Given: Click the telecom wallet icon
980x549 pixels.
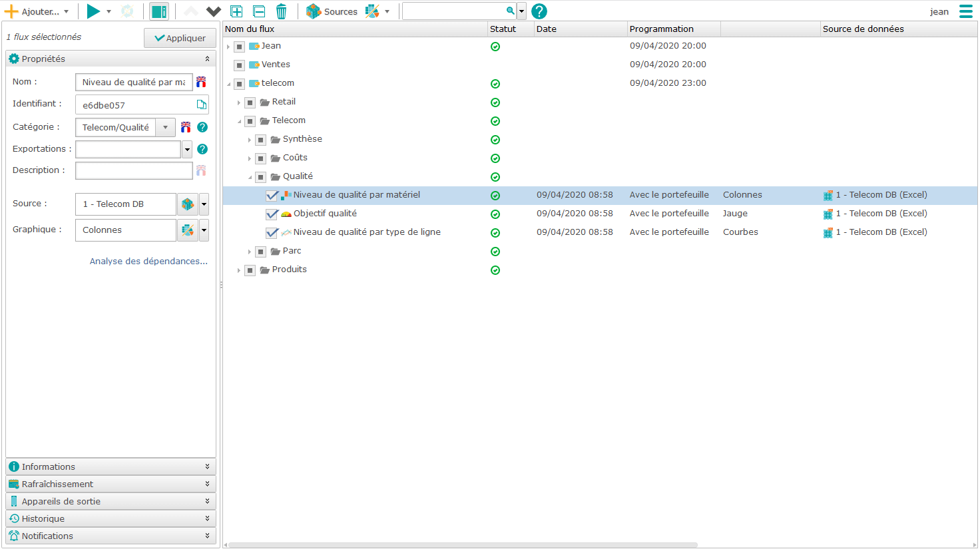Looking at the screenshot, I should [254, 83].
